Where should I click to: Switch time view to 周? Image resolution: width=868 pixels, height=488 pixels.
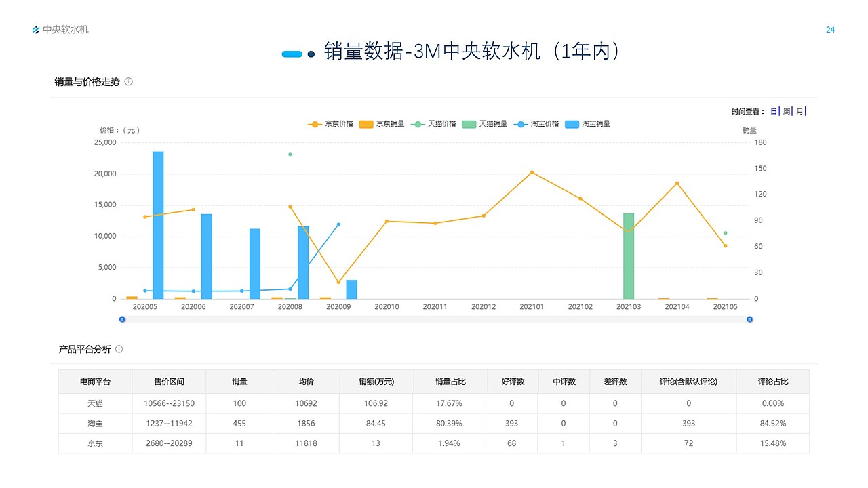click(x=787, y=111)
